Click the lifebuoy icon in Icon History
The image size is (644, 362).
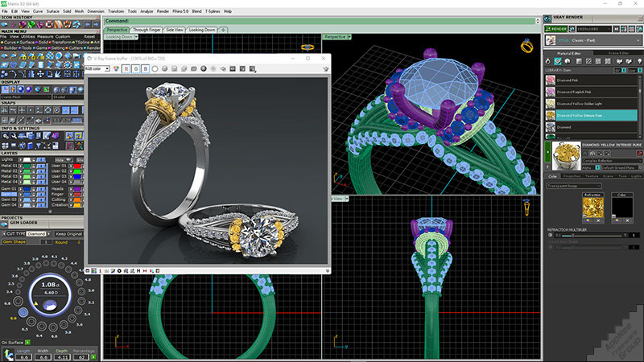coord(50,25)
